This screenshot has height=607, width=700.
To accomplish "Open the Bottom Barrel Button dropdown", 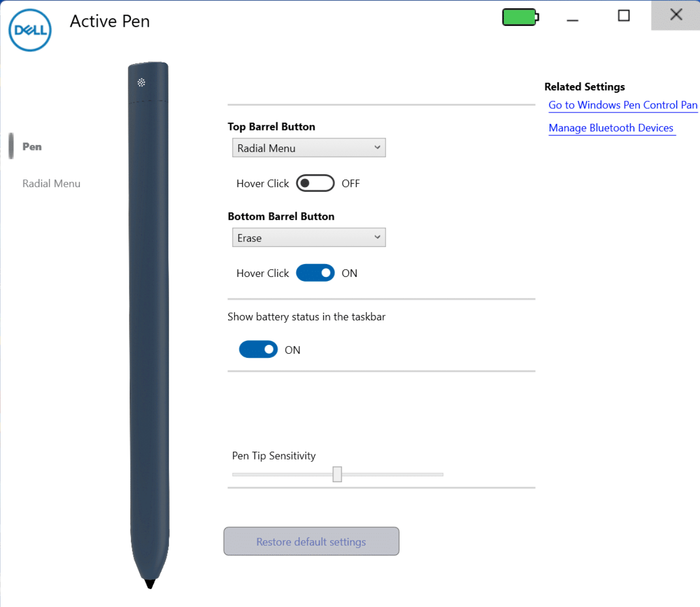I will coord(309,238).
